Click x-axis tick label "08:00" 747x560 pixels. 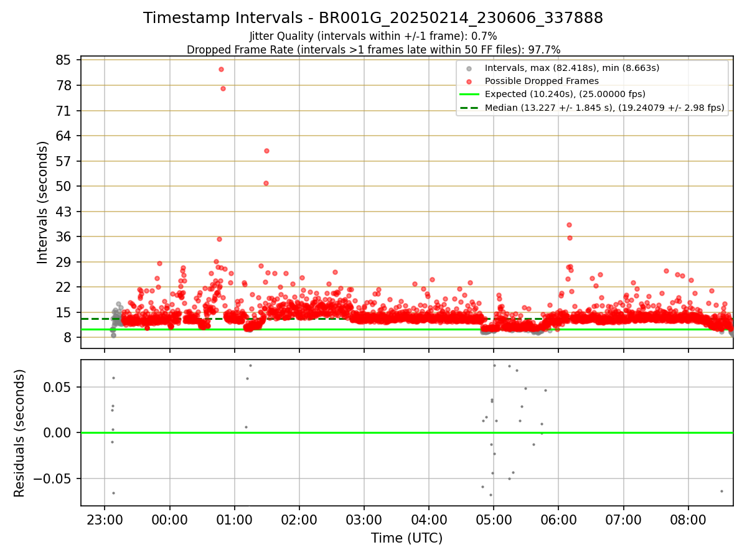688,519
